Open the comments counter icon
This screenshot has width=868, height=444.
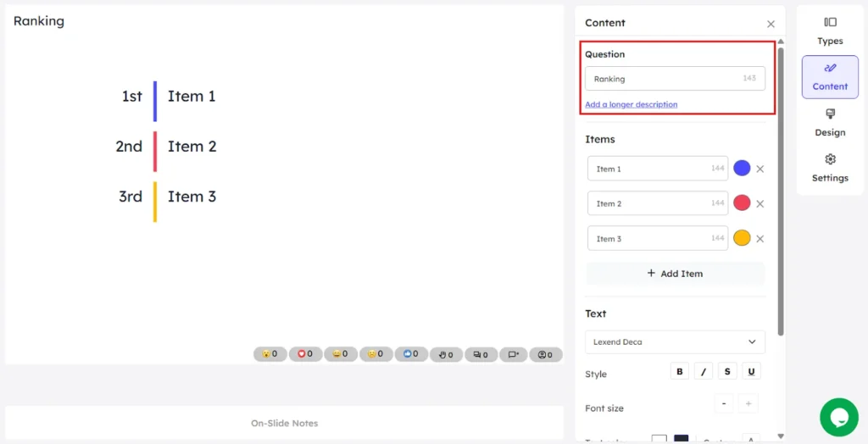pyautogui.click(x=481, y=354)
